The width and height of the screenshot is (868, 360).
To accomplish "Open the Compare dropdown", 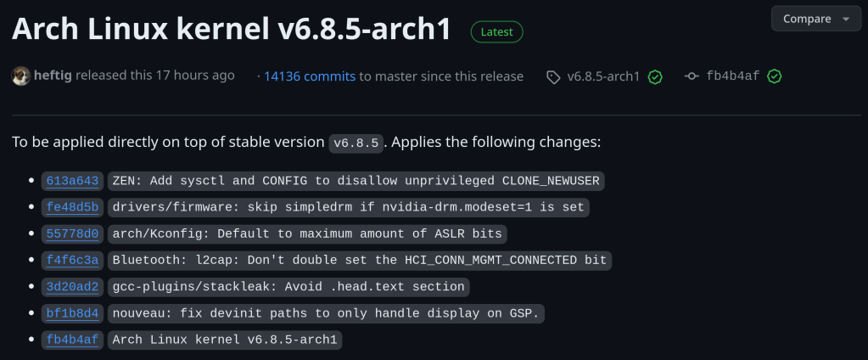I will point(815,19).
